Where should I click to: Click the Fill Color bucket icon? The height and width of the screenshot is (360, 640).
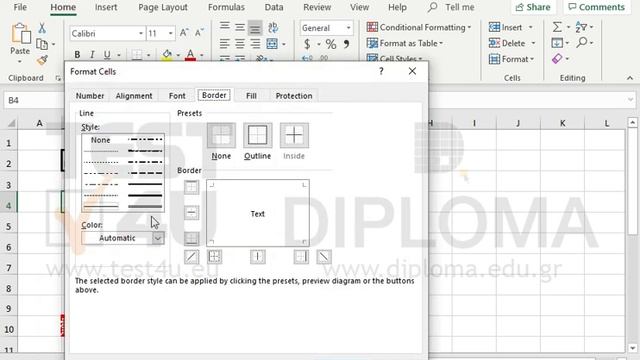pos(167,55)
